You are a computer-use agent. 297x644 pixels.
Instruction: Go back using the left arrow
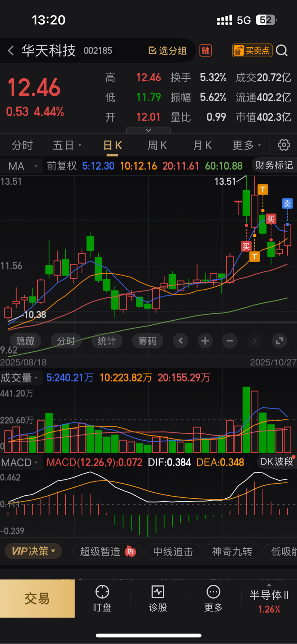coord(11,50)
